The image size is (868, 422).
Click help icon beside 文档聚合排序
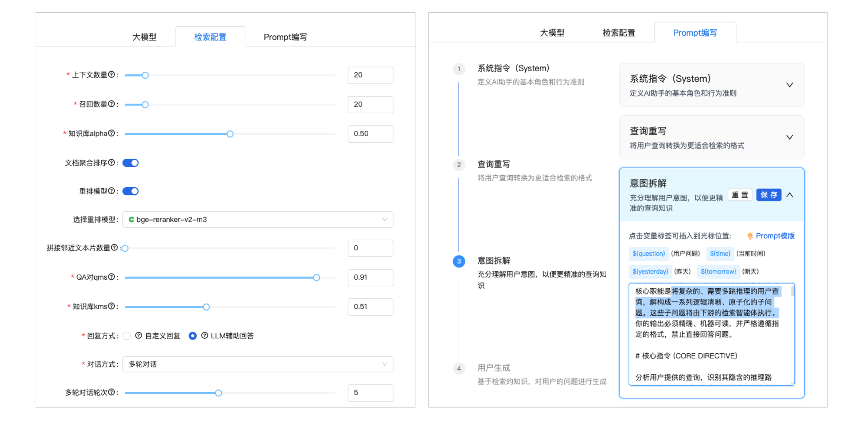pyautogui.click(x=111, y=163)
